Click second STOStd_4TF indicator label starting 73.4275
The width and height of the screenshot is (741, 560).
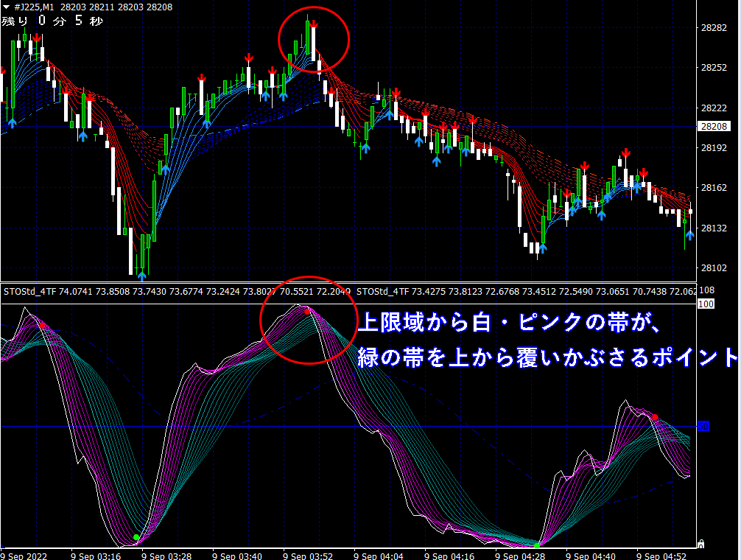(526, 292)
